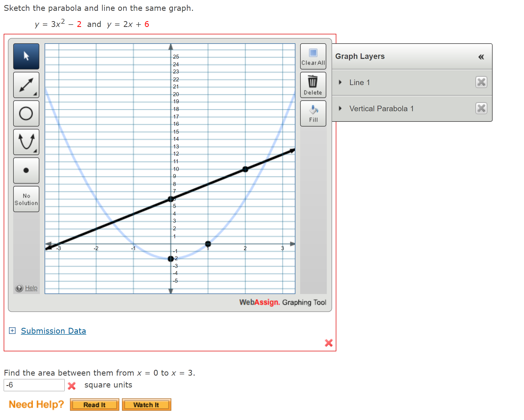Select the Fill bucket tool
The height and width of the screenshot is (420, 524).
(313, 113)
